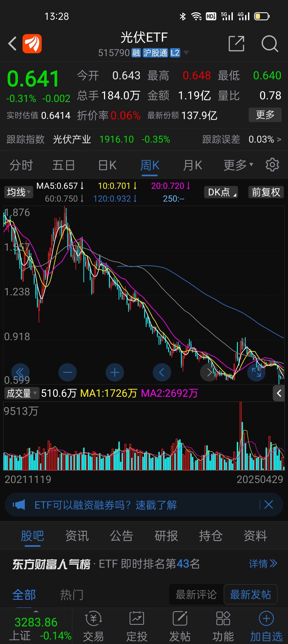Tap the 融 margin badge
The image size is (288, 644).
click(136, 53)
